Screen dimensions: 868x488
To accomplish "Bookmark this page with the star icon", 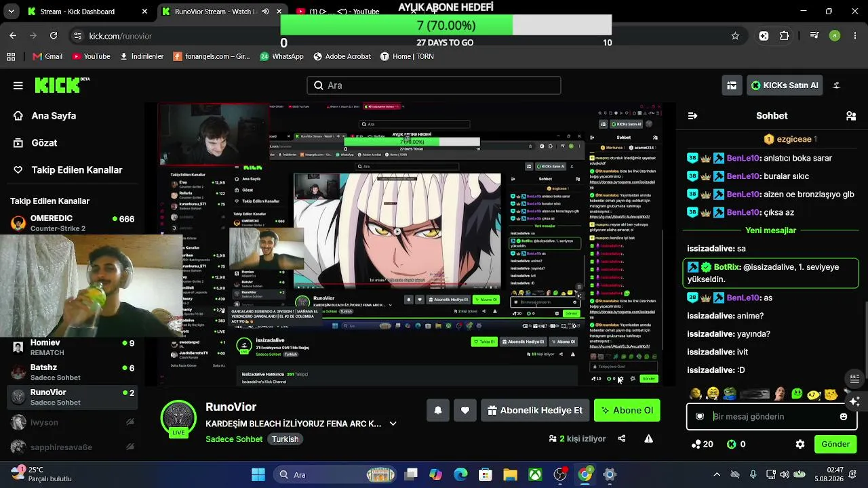I will click(x=735, y=36).
